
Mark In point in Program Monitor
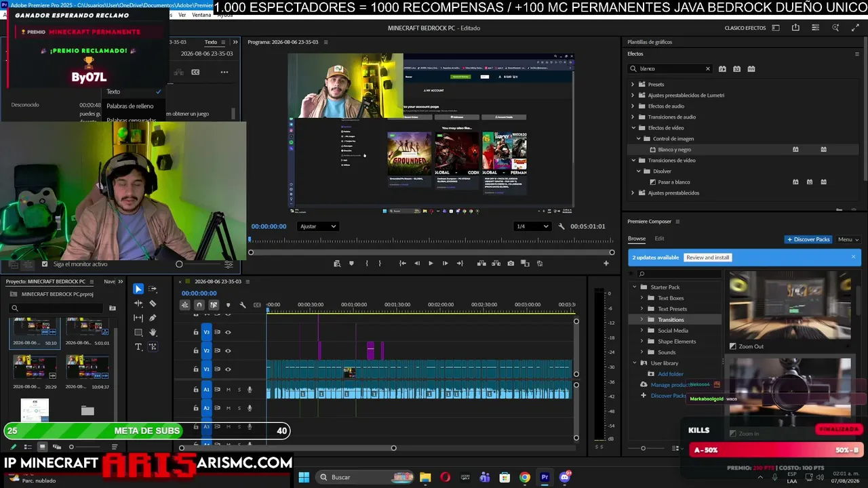pos(367,263)
